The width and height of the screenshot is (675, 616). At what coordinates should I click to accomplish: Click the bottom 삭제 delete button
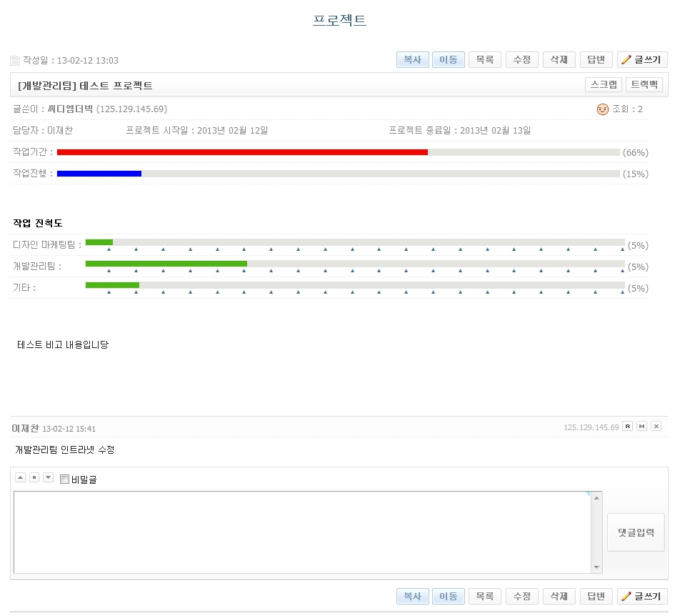click(559, 596)
